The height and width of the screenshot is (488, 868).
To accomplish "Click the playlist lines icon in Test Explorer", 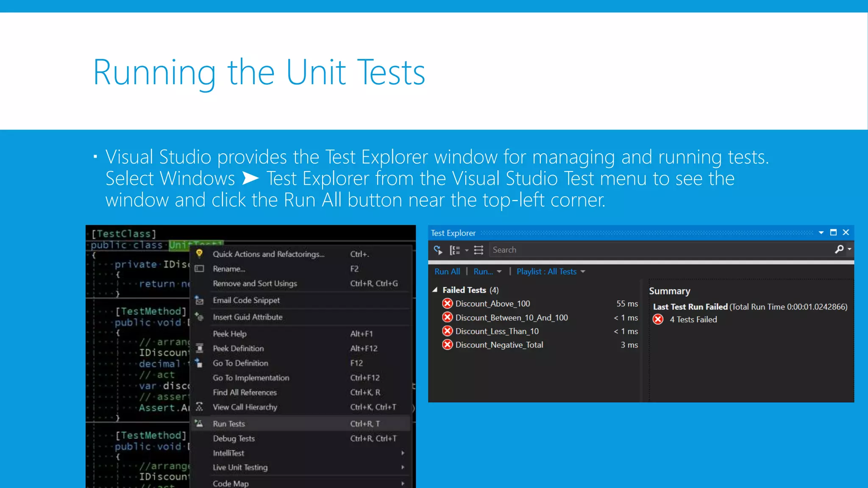I will pos(479,250).
